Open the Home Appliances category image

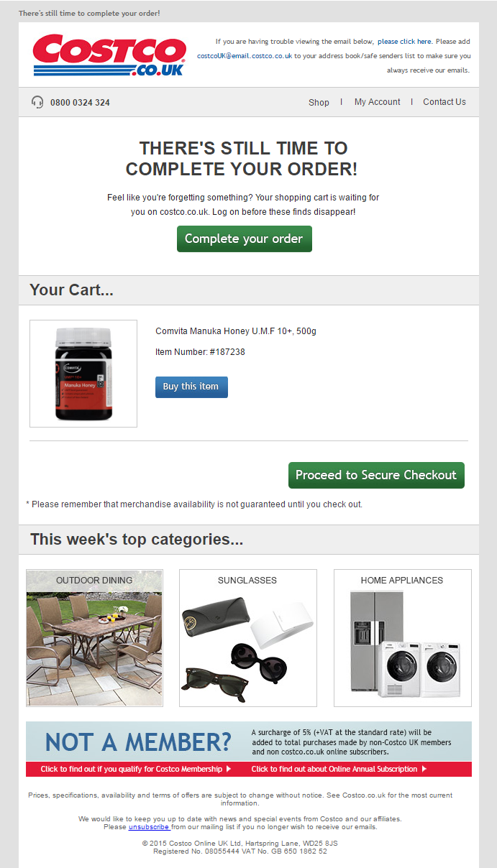coord(403,638)
